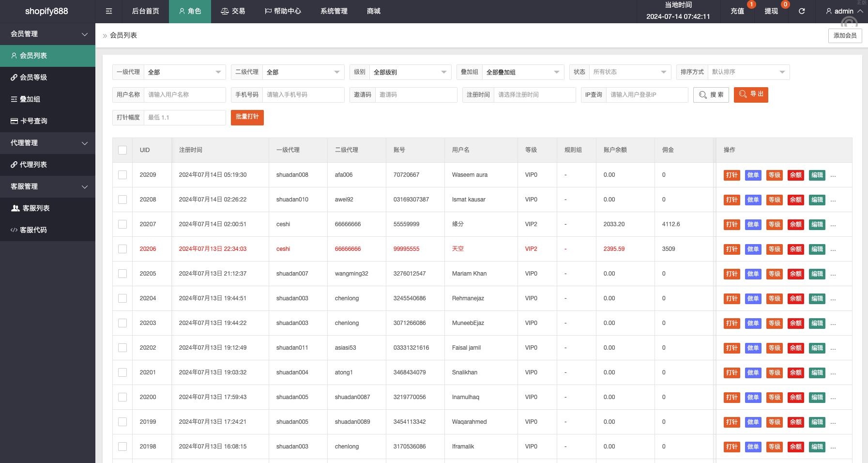Toggle the select-all checkbox in table header
The image size is (868, 463).
pyautogui.click(x=122, y=150)
